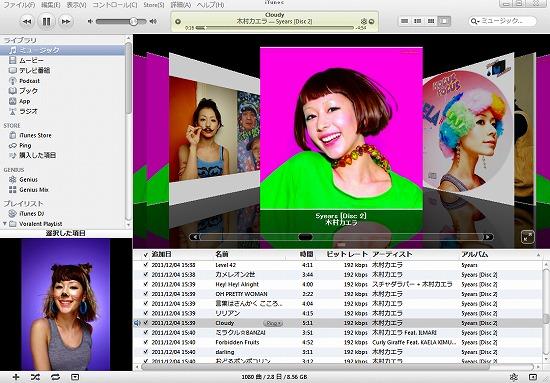Select ムービー in the sidebar

[31, 60]
